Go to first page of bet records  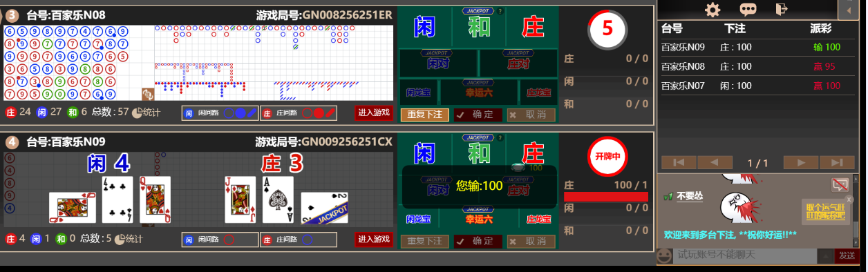point(678,162)
